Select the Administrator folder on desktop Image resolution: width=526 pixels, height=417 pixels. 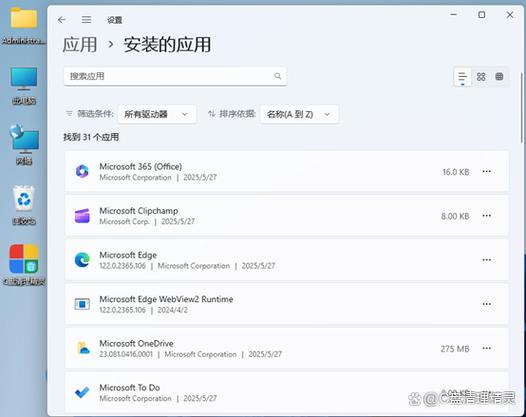(x=23, y=25)
